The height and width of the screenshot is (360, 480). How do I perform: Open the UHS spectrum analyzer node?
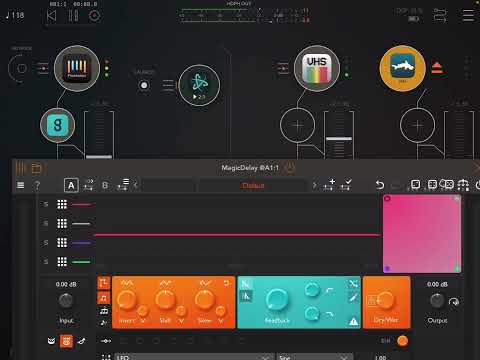[x=317, y=68]
